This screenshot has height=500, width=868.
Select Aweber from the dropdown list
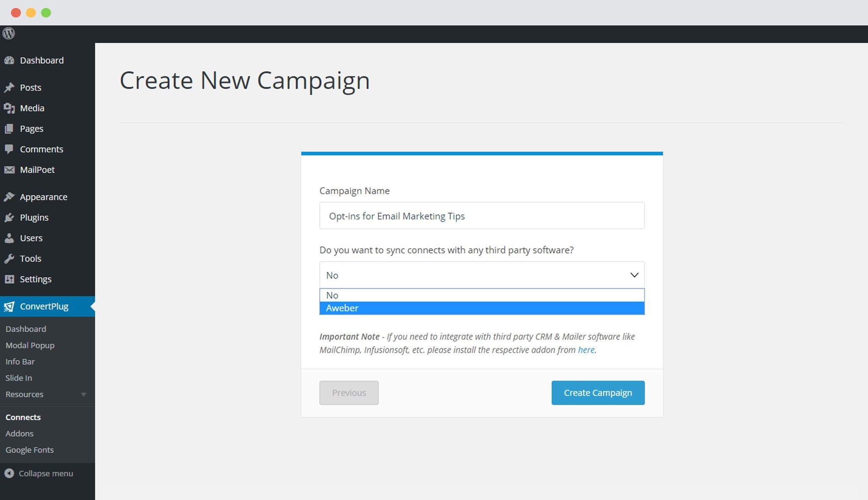[482, 308]
